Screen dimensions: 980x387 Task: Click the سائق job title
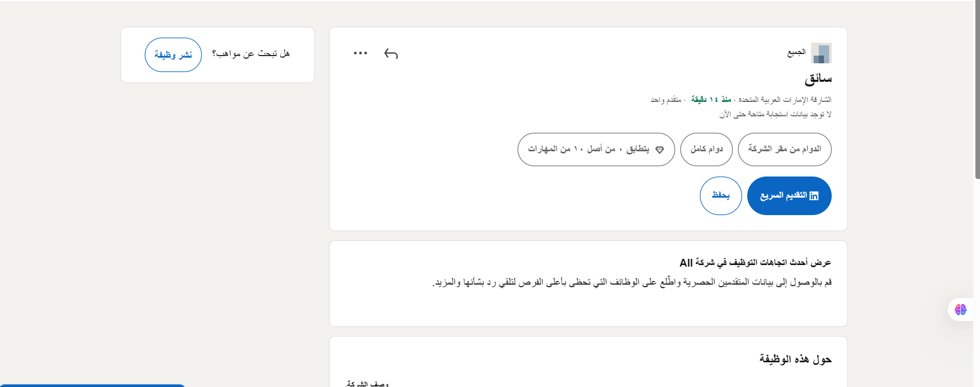[818, 79]
